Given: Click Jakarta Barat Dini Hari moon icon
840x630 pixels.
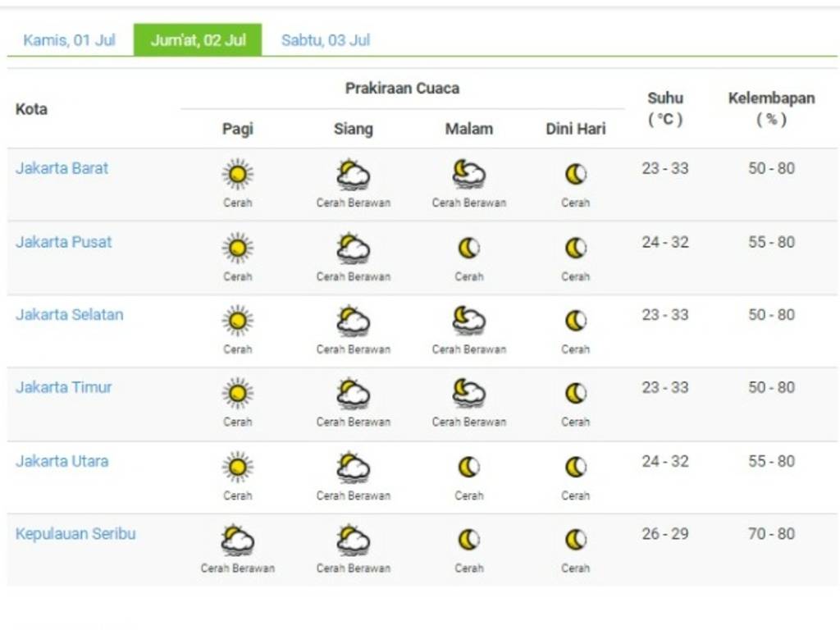Looking at the screenshot, I should [x=576, y=174].
